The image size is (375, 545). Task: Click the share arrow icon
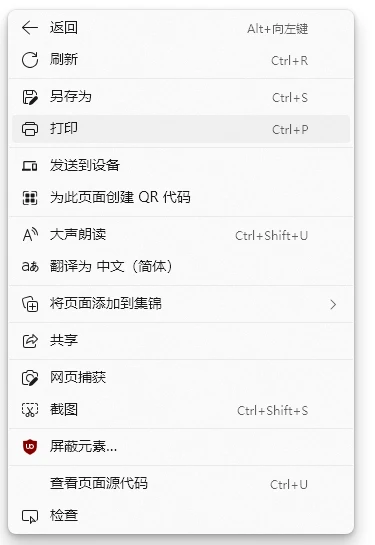(30, 341)
